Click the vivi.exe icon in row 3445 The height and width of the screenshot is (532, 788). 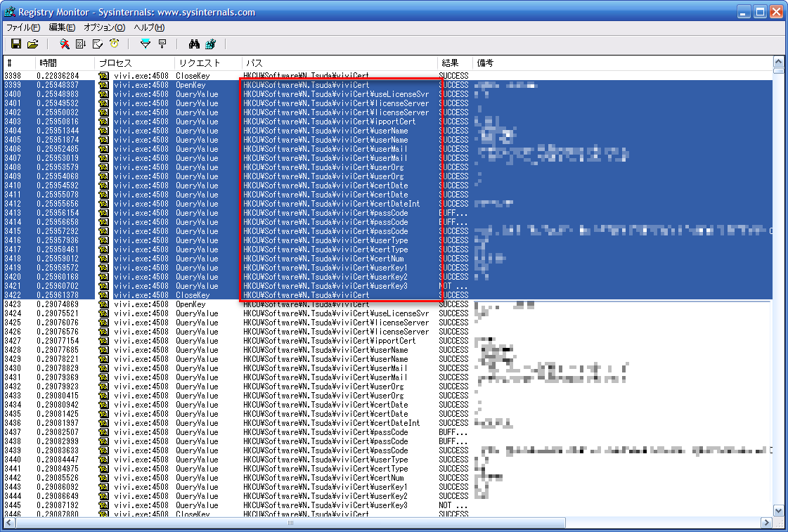(x=104, y=505)
